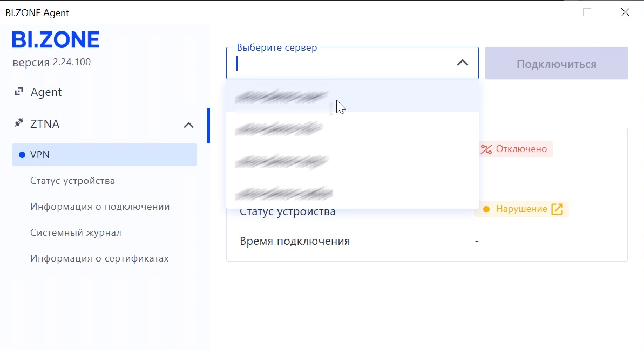Click the Подключиться button
Image resolution: width=644 pixels, height=350 pixels.
point(556,63)
